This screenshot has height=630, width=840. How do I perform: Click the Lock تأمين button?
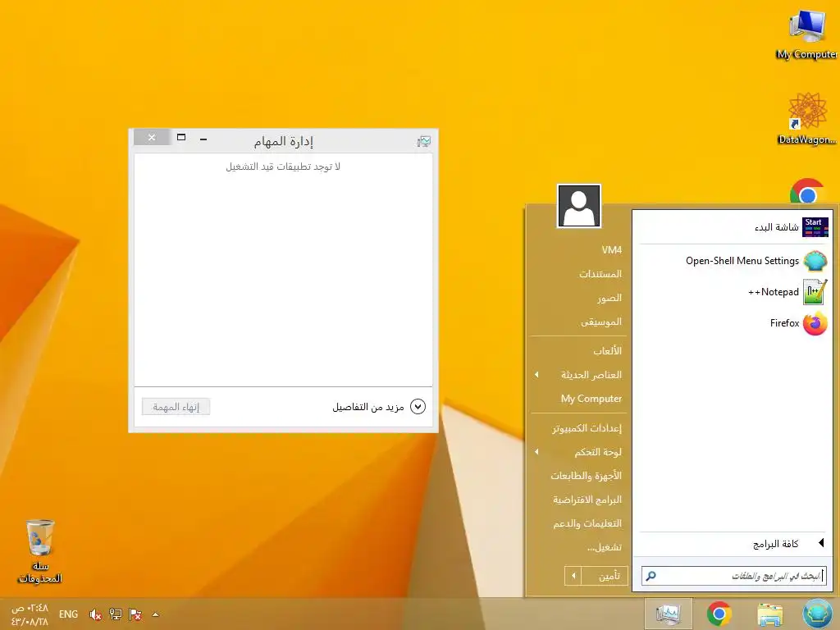point(605,576)
